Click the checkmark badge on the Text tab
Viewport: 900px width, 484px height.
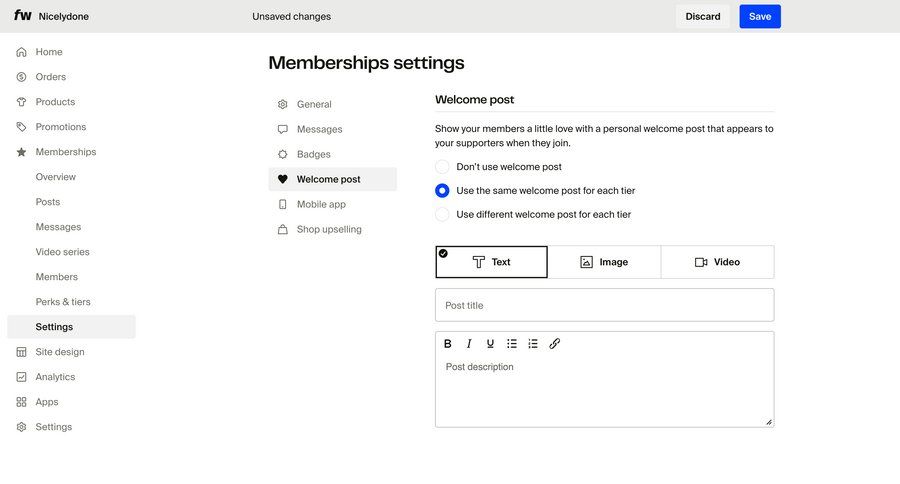pyautogui.click(x=443, y=253)
